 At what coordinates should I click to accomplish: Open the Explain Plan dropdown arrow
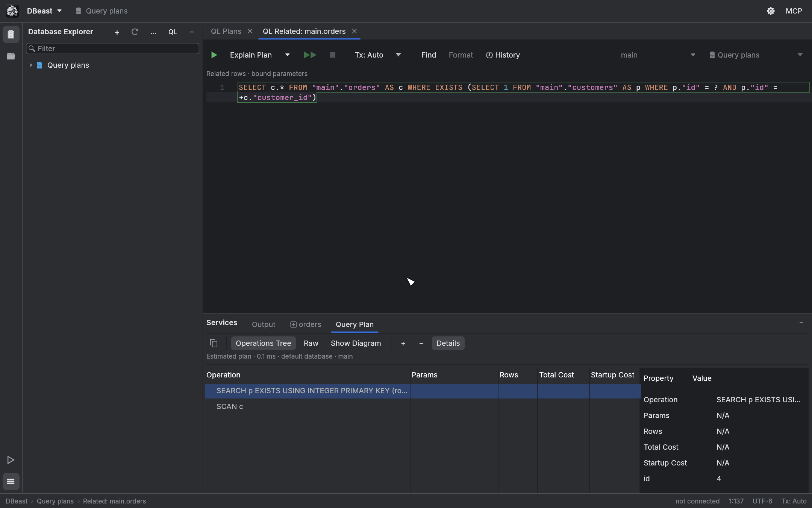pos(288,55)
